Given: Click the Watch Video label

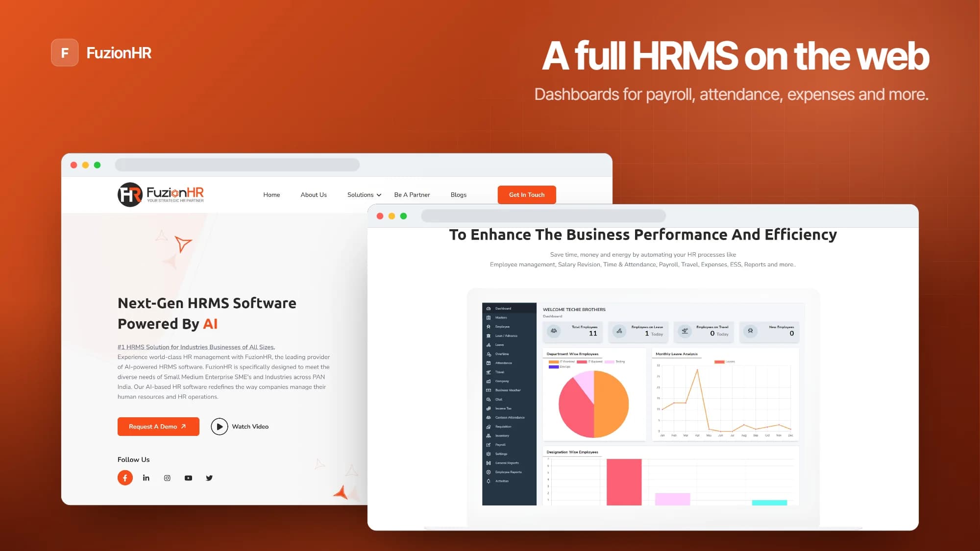Looking at the screenshot, I should point(250,427).
